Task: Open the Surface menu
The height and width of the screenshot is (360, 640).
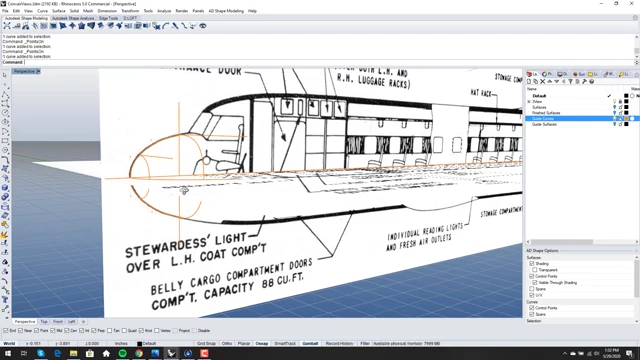Action: (58, 11)
